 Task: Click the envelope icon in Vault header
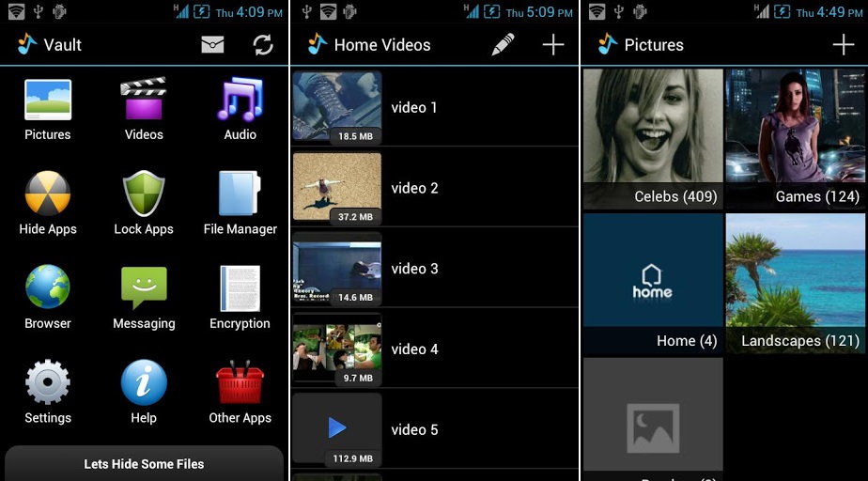212,45
